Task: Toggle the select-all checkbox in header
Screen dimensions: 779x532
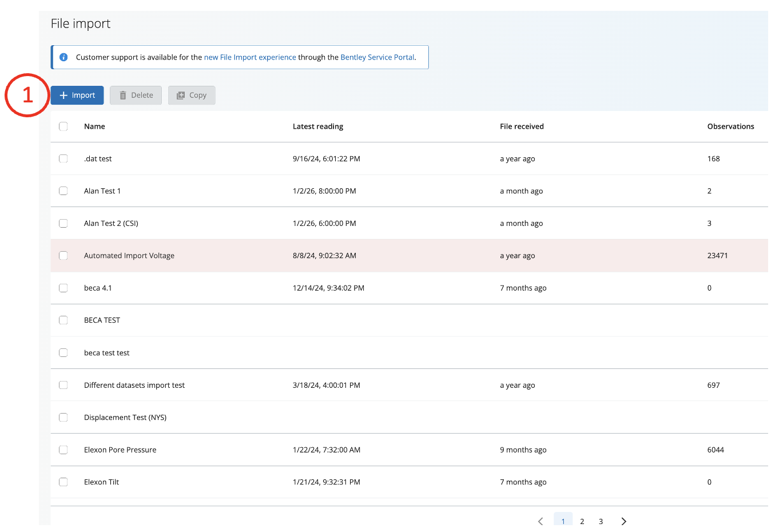Action: point(63,126)
